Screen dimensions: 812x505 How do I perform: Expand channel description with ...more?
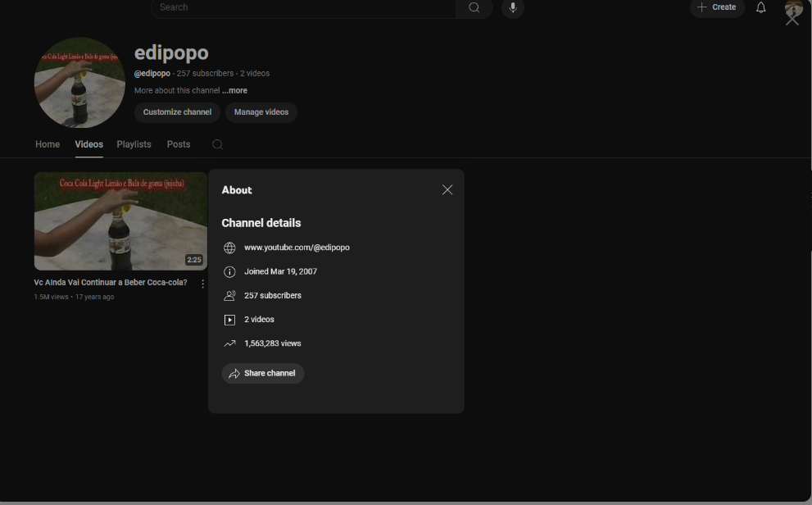coord(234,91)
